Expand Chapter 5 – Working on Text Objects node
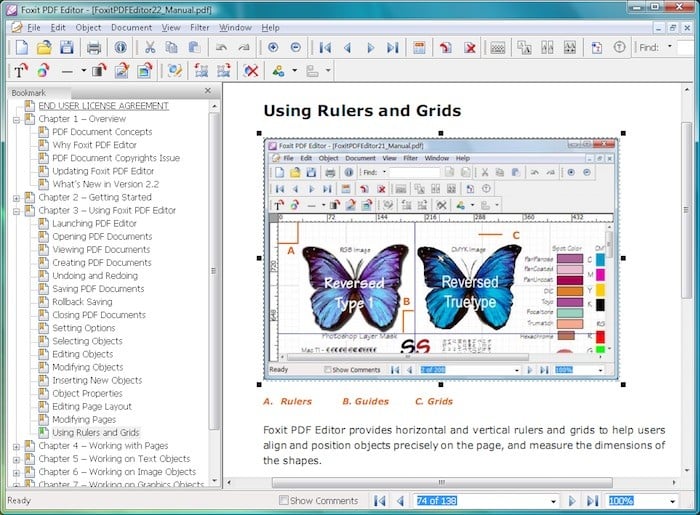Screen dimensions: 700x515 (x=17, y=460)
